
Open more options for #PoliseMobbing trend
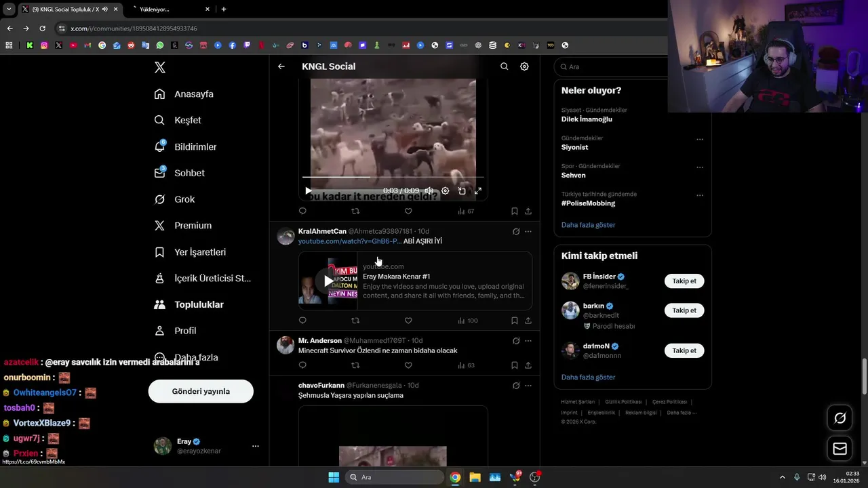[x=700, y=195]
